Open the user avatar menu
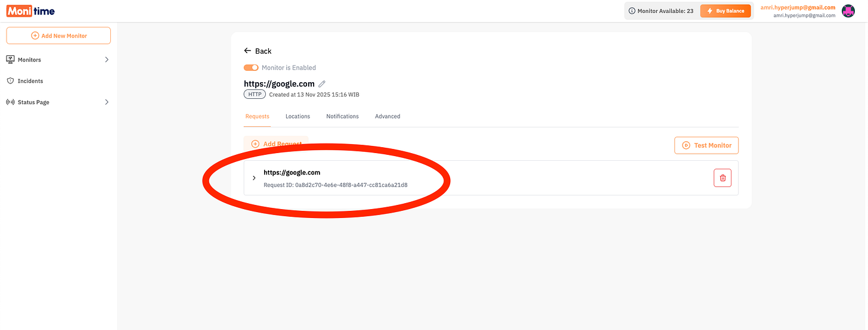The height and width of the screenshot is (330, 868). (x=848, y=11)
